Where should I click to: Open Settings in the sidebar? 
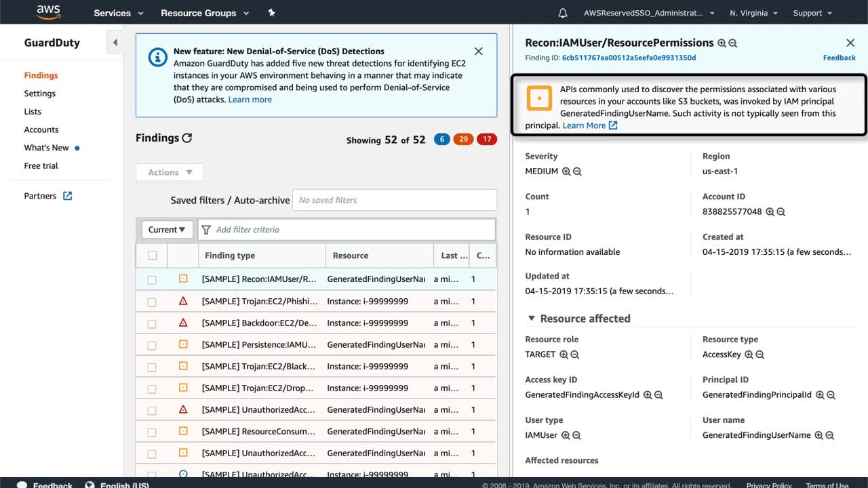[40, 94]
